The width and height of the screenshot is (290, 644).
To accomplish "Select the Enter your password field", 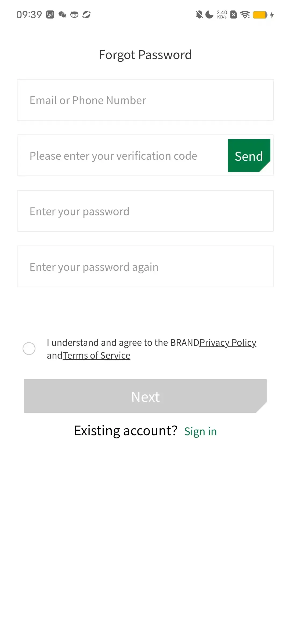I will (x=145, y=211).
